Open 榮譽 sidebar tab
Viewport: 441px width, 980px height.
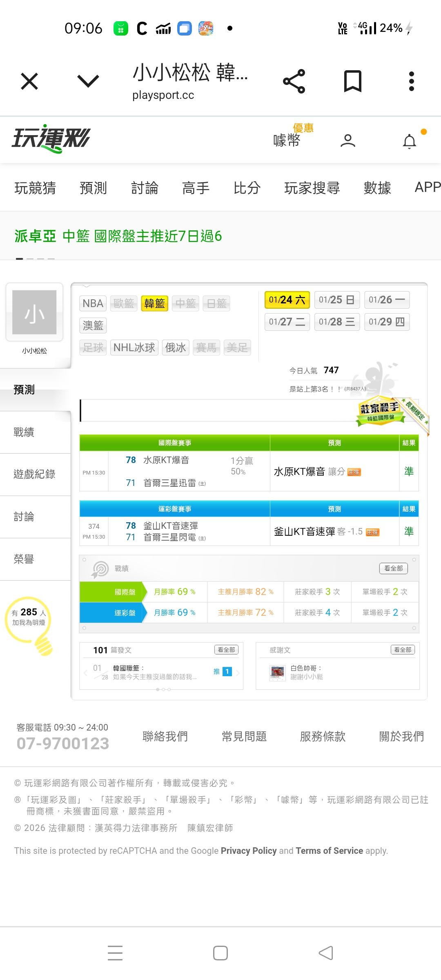35,559
